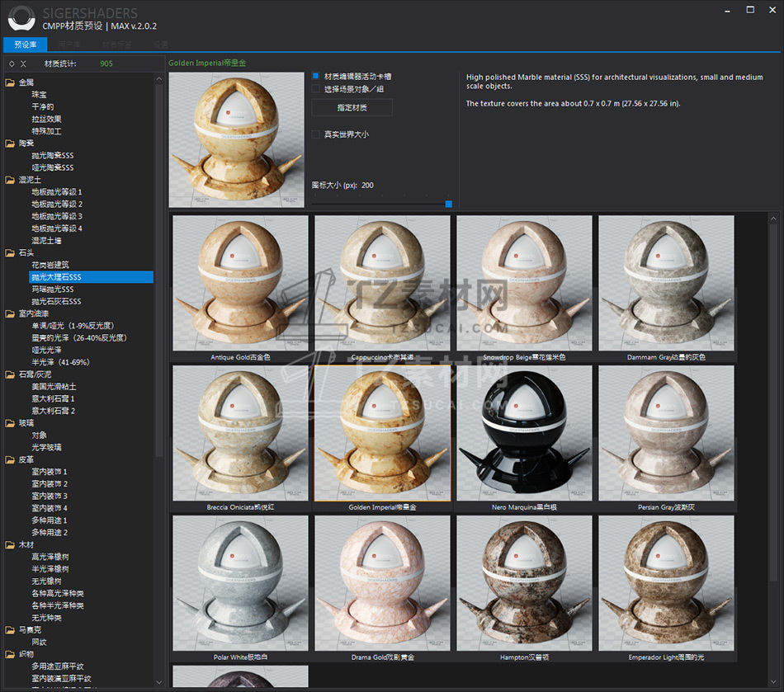Screen dimensions: 784x692
Task: Open the second tab next to 预设库
Action: [69, 45]
